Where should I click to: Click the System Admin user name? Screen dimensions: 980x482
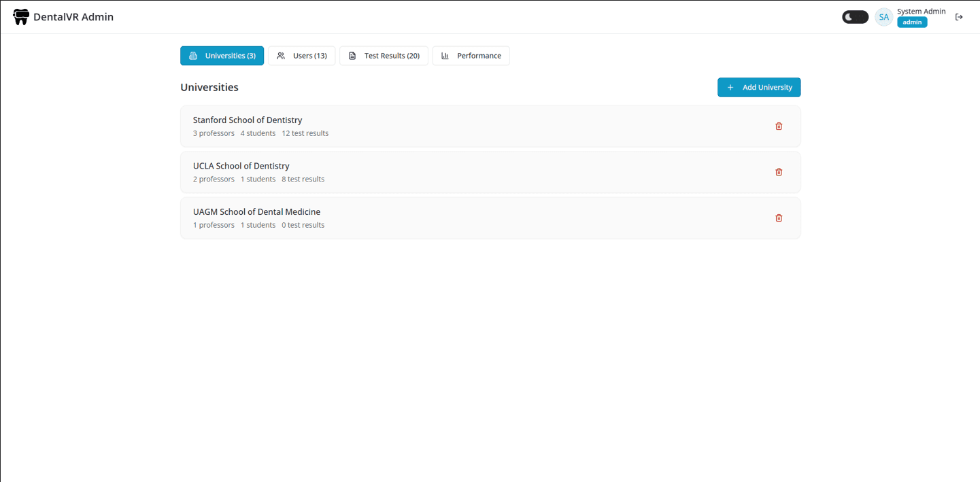[x=922, y=12]
